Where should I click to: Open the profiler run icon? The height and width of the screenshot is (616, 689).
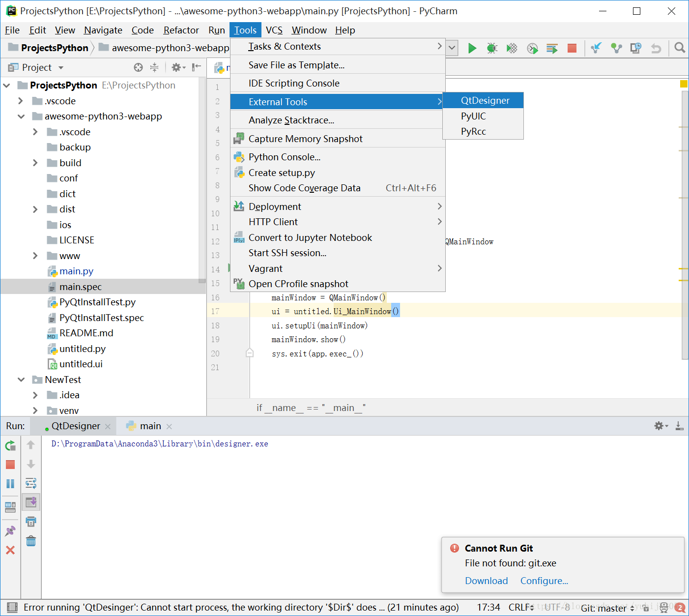[532, 48]
